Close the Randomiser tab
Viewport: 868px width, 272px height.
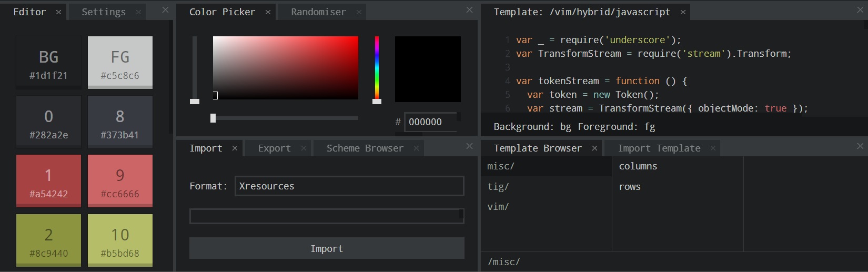359,12
